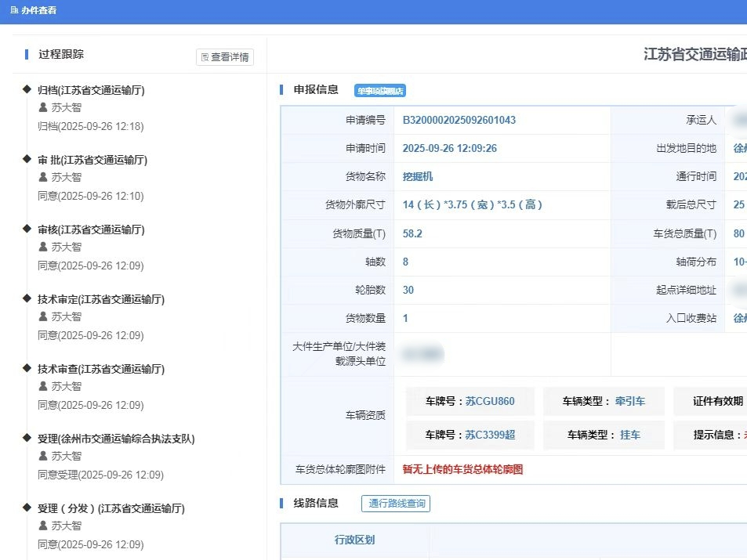Click the diamond marker beside 受理(徐州市) step
This screenshot has height=560, width=747.
27,438
